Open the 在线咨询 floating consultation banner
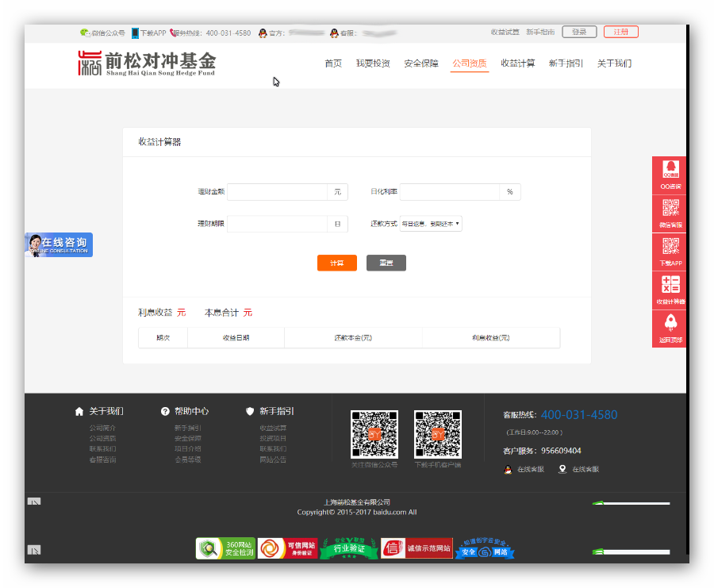The image size is (714, 588). coord(59,244)
